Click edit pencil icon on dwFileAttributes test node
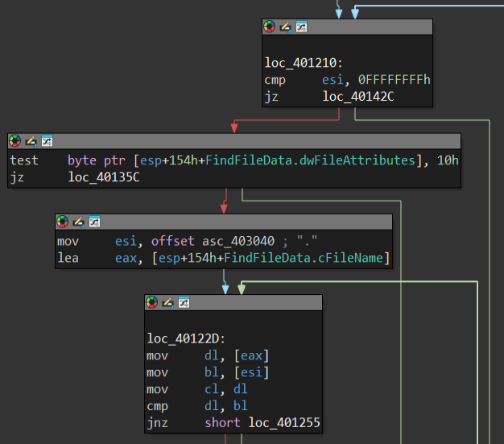Viewport: 504px width, 444px height. (x=31, y=141)
